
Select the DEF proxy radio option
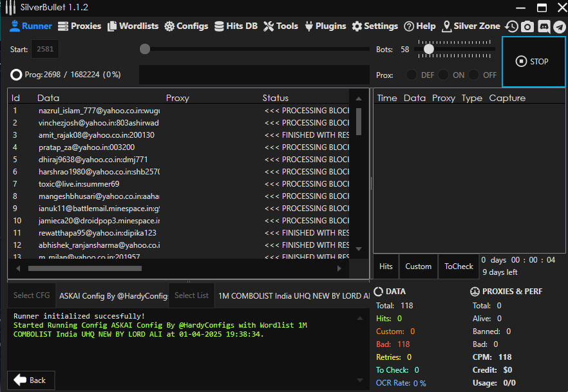tap(412, 75)
